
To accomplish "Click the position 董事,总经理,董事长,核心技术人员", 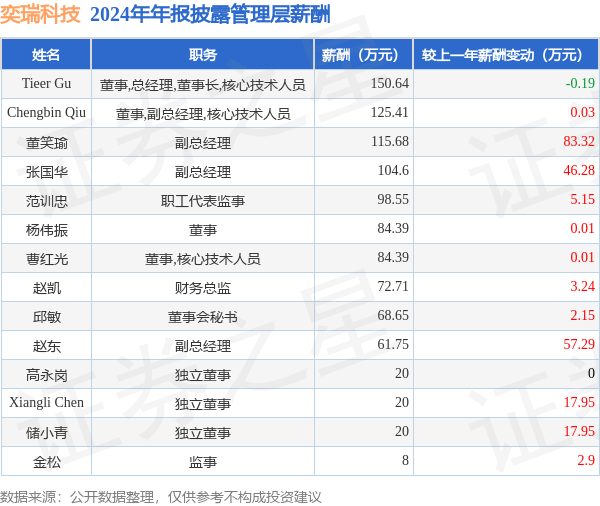I will point(203,85).
